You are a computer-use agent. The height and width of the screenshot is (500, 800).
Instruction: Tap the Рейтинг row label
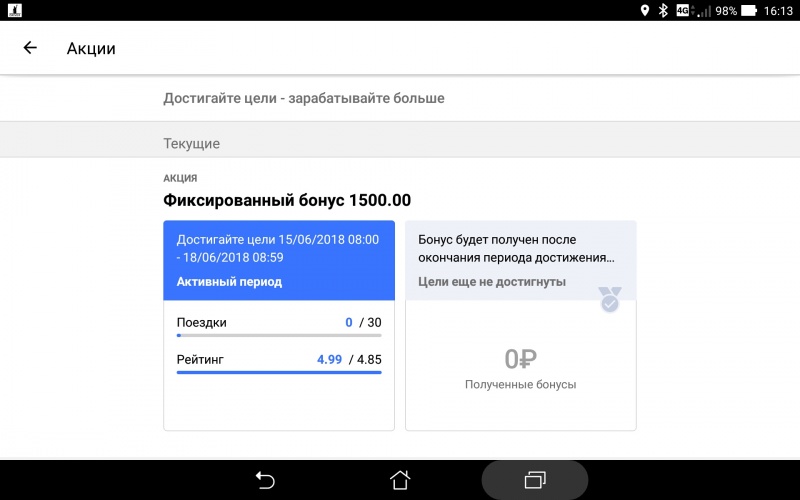click(x=200, y=359)
